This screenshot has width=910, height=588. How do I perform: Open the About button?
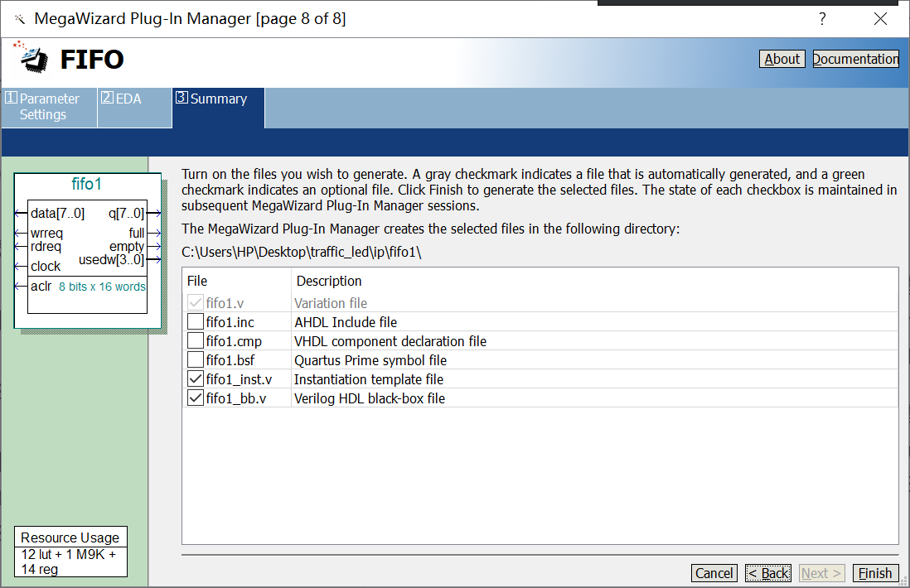(782, 59)
